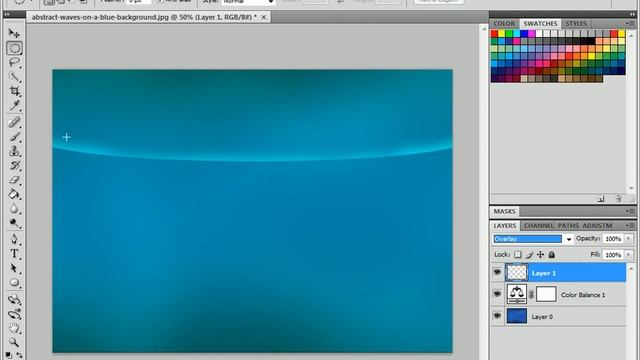Toggle lock image pixels
Viewport: 640px width, 360px height.
click(529, 255)
